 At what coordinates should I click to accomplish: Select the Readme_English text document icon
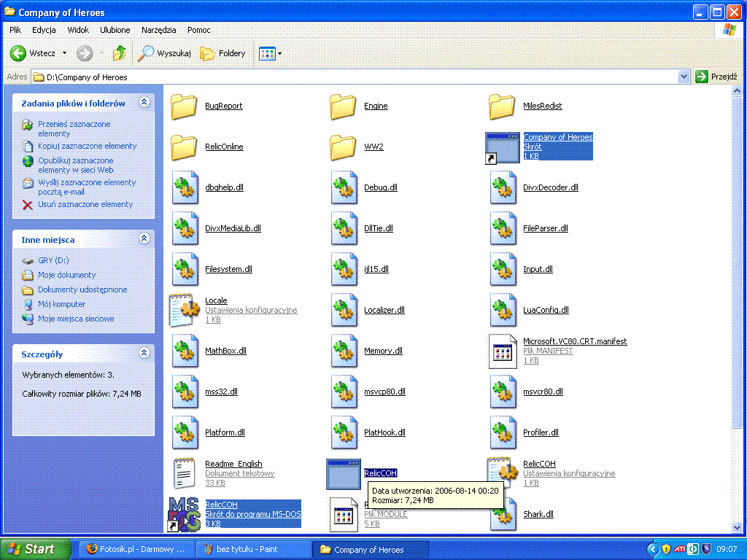[184, 472]
